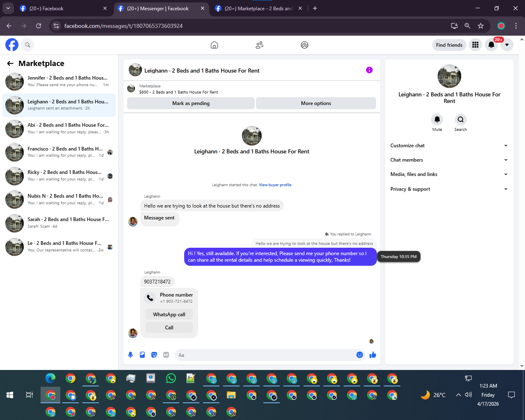The height and width of the screenshot is (420, 525).
Task: Open the Facebook menu grid icon
Action: (x=475, y=45)
